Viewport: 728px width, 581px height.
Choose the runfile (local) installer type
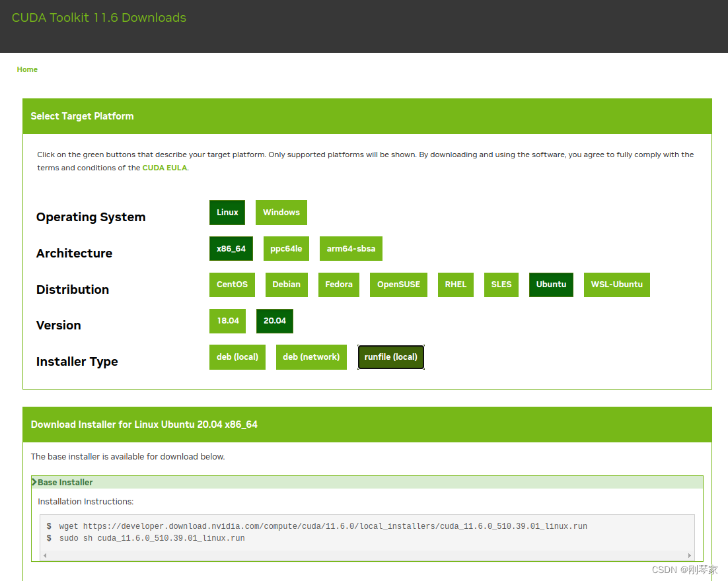tap(390, 357)
